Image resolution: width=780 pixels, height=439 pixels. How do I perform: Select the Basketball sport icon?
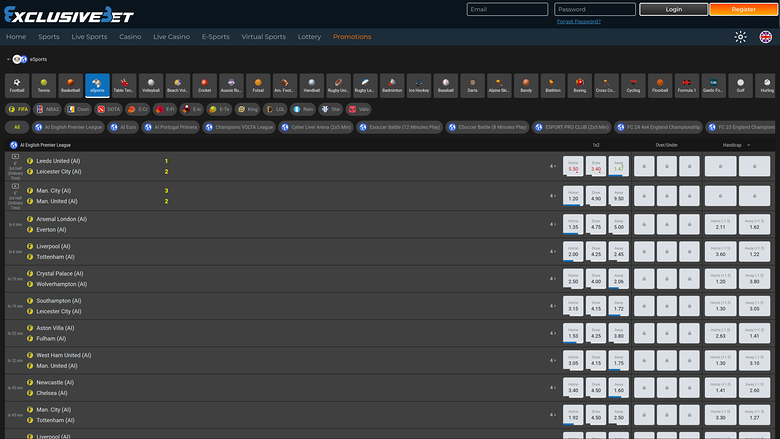70,85
